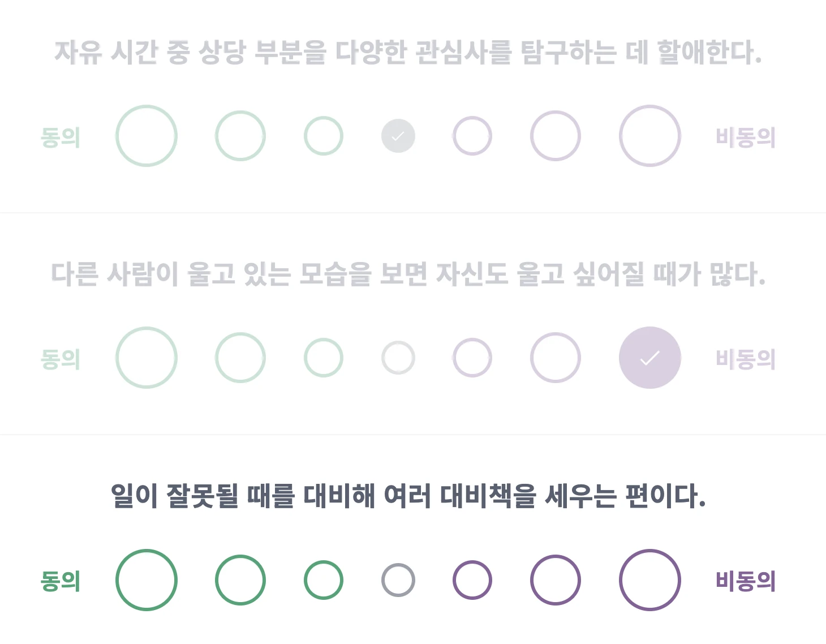This screenshot has height=644, width=826.
Task: Select strongest agree for the crying empathy question
Action: point(147,358)
